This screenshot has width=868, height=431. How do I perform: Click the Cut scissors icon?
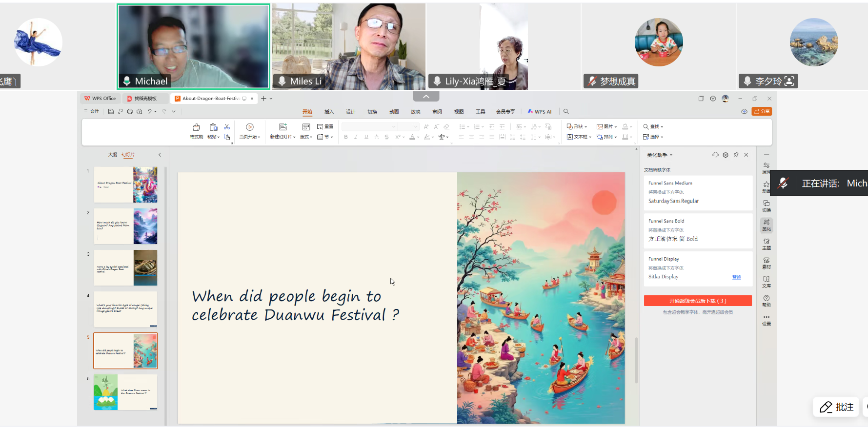[x=227, y=127]
